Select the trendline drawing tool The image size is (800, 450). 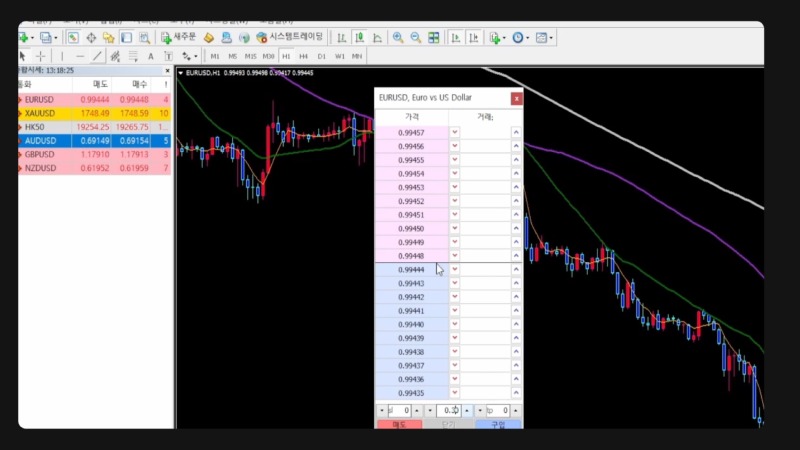tap(96, 56)
